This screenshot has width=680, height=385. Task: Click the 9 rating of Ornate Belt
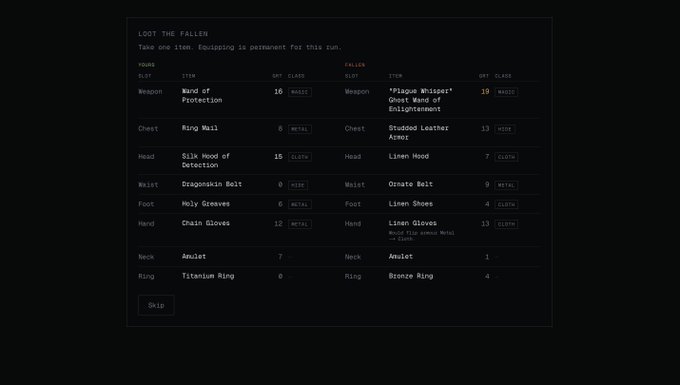pyautogui.click(x=487, y=185)
